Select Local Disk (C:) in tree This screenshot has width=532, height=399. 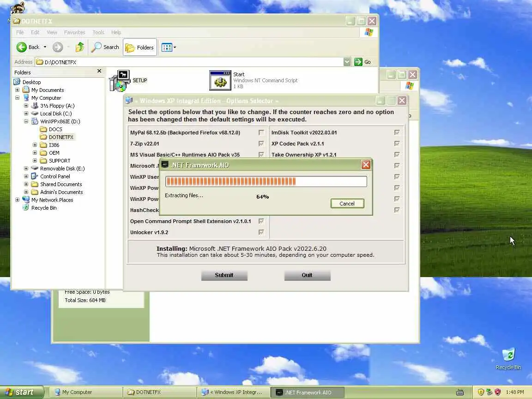click(x=56, y=113)
